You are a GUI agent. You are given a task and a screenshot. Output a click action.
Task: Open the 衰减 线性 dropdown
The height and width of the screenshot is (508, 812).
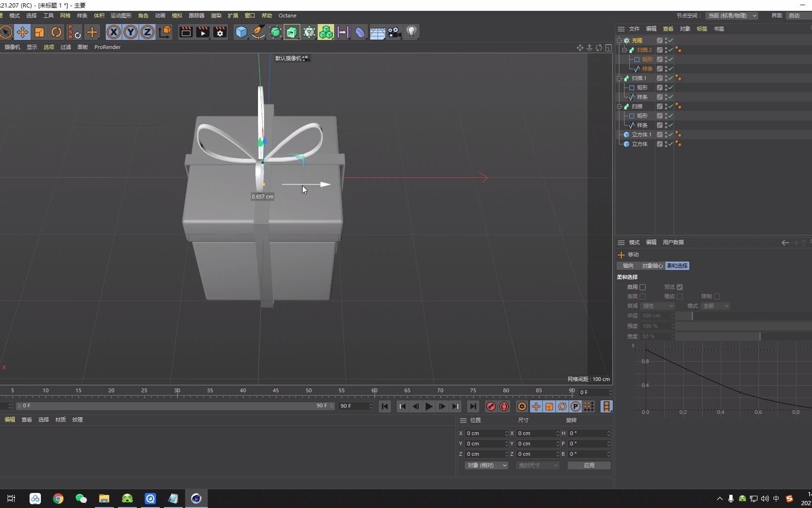tap(657, 306)
